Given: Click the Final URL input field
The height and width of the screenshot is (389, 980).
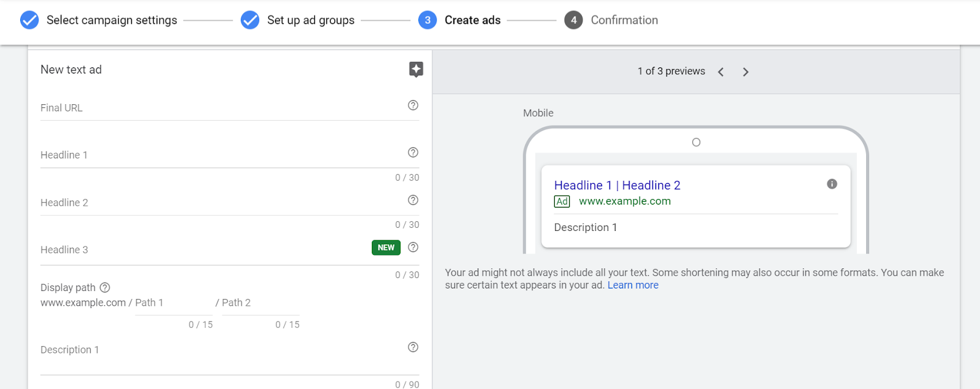Looking at the screenshot, I should 221,108.
